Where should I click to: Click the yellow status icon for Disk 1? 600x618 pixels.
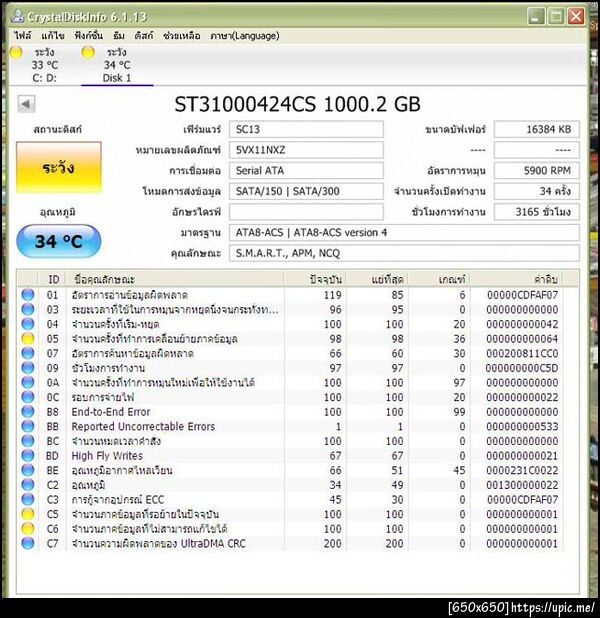pos(88,52)
